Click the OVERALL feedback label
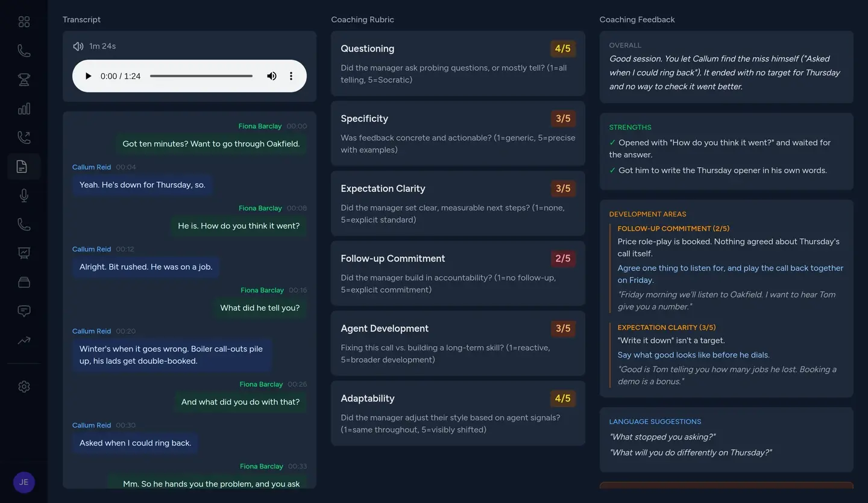Image resolution: width=868 pixels, height=503 pixels. (x=625, y=45)
